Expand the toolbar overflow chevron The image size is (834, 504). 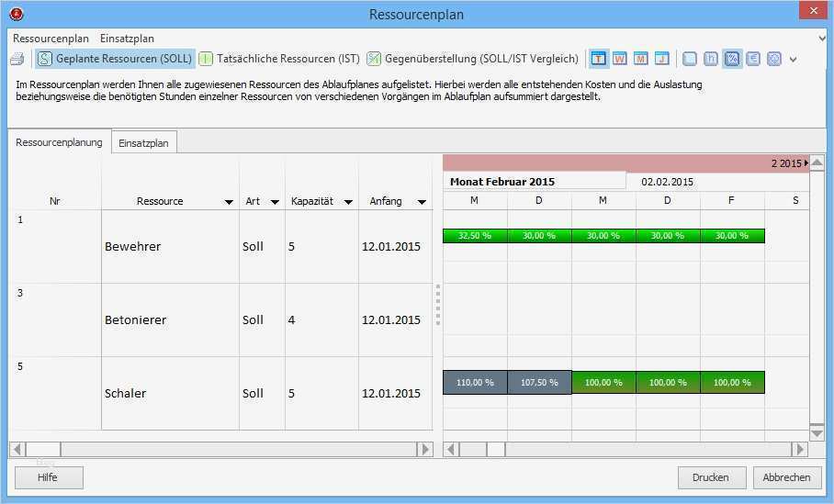point(793,60)
